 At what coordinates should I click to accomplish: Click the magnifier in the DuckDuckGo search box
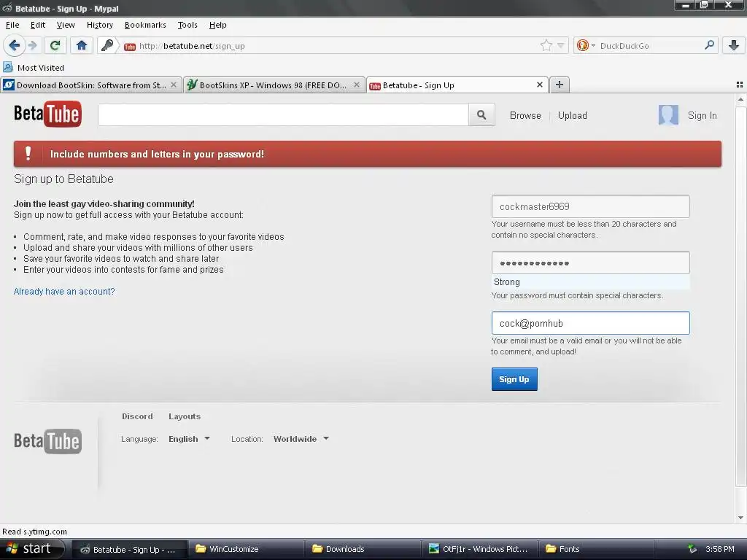[x=709, y=45]
